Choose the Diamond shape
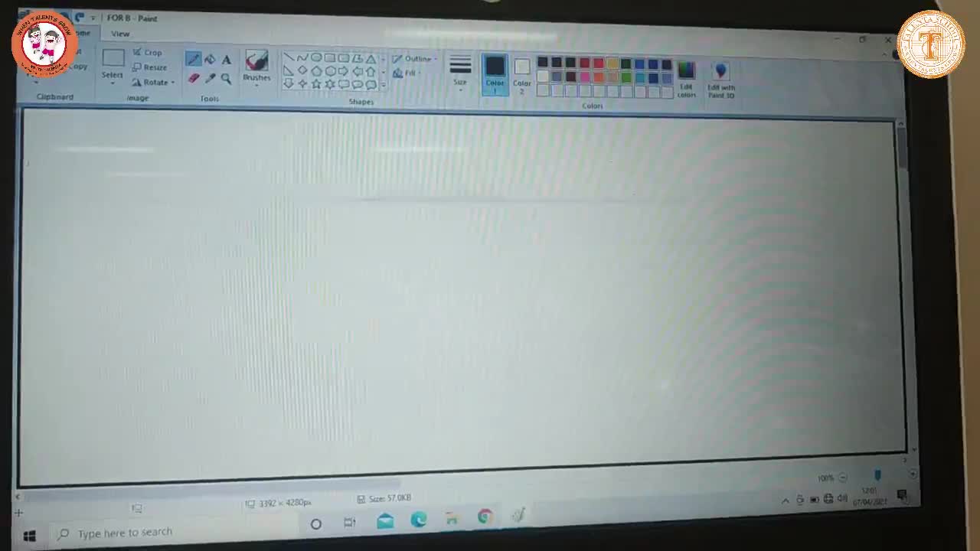980x551 pixels. (x=302, y=70)
